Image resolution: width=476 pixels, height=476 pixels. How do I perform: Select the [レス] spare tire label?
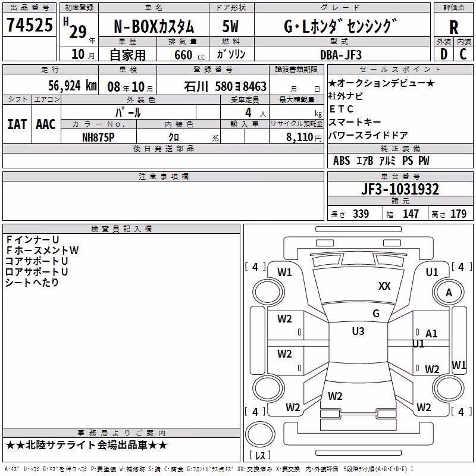tap(260, 455)
